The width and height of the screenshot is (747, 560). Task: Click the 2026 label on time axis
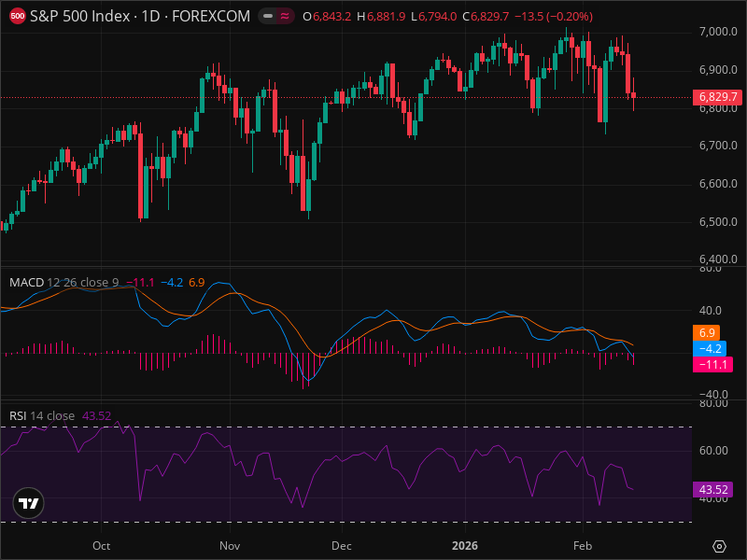465,546
